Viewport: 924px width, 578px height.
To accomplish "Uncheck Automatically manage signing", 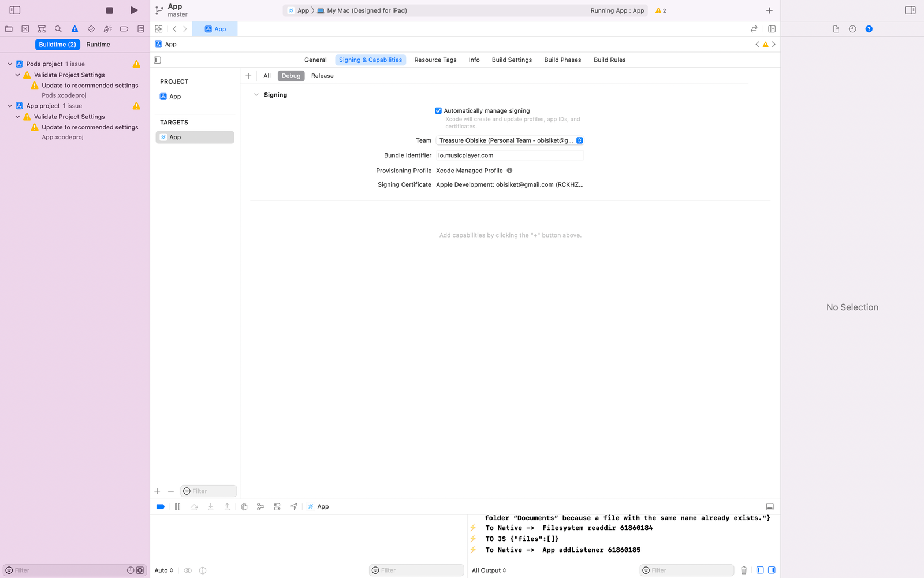I will [x=438, y=111].
